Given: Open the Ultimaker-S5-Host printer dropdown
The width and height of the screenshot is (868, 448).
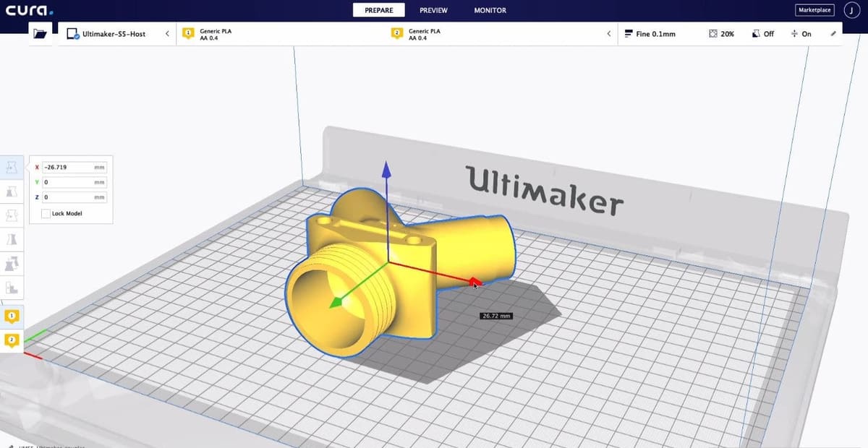Looking at the screenshot, I should [116, 33].
